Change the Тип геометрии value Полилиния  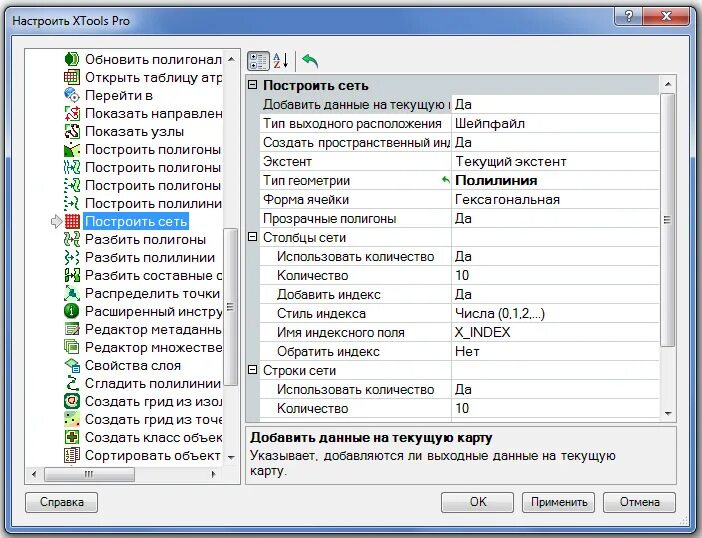[x=555, y=180]
